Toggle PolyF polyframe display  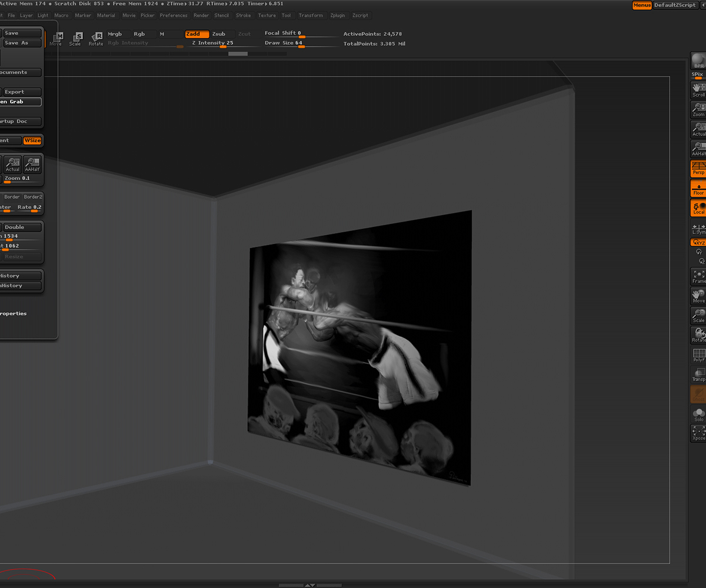(698, 355)
